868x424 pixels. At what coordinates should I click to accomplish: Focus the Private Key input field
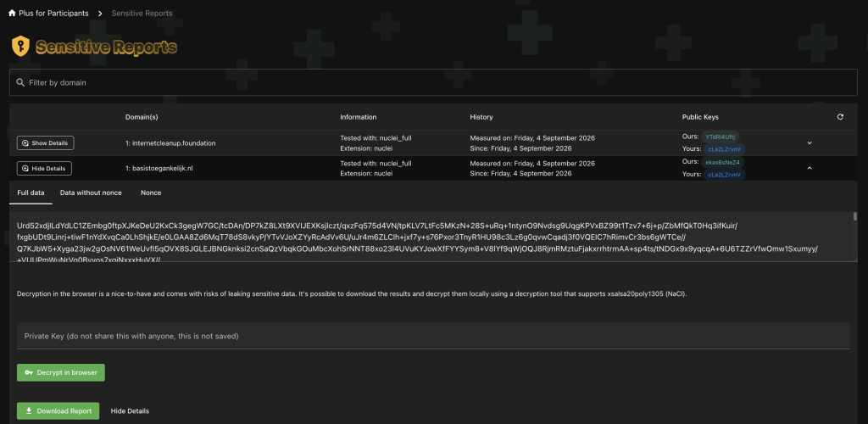pos(433,336)
